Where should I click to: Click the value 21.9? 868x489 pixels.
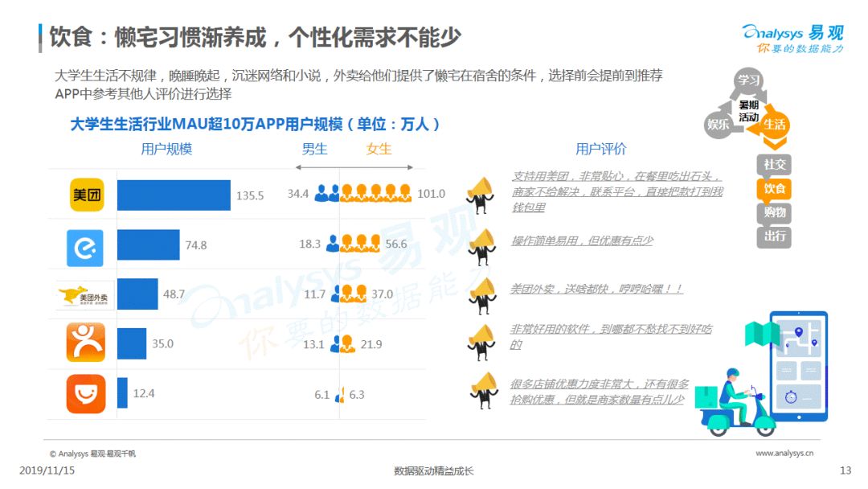click(371, 344)
